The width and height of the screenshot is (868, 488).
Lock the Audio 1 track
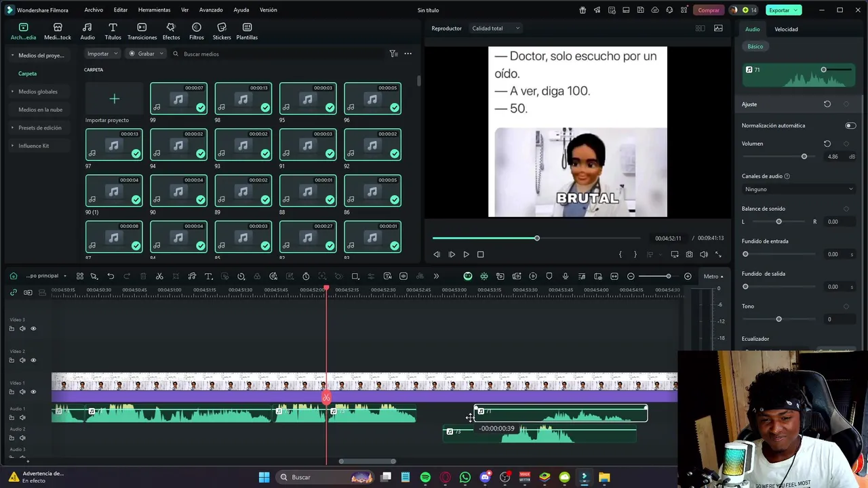point(12,418)
